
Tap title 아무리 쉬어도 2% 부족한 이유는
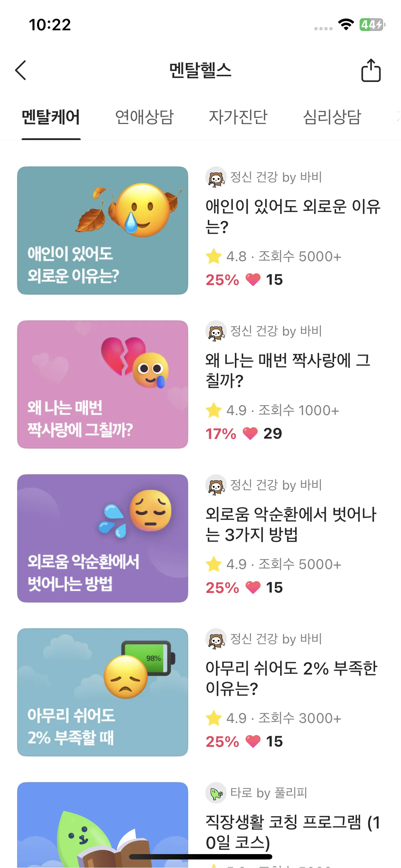[x=291, y=678]
